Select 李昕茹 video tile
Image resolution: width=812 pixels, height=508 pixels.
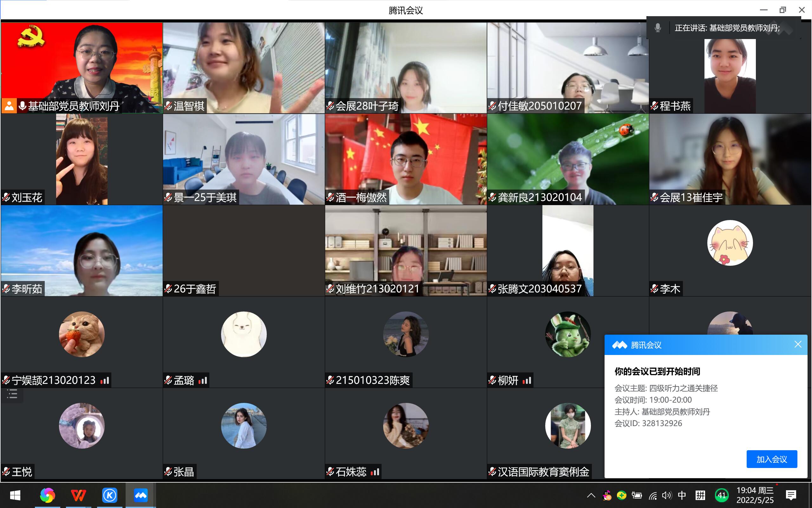coord(82,251)
